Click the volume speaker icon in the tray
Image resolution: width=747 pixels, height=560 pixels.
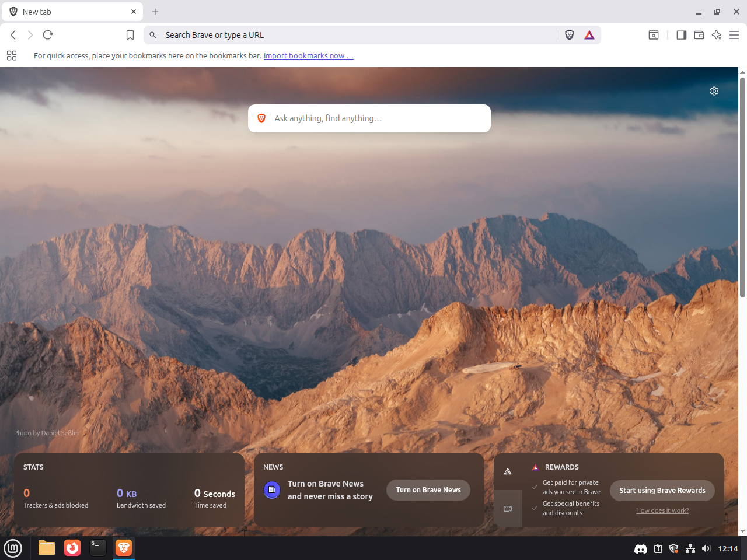point(706,548)
